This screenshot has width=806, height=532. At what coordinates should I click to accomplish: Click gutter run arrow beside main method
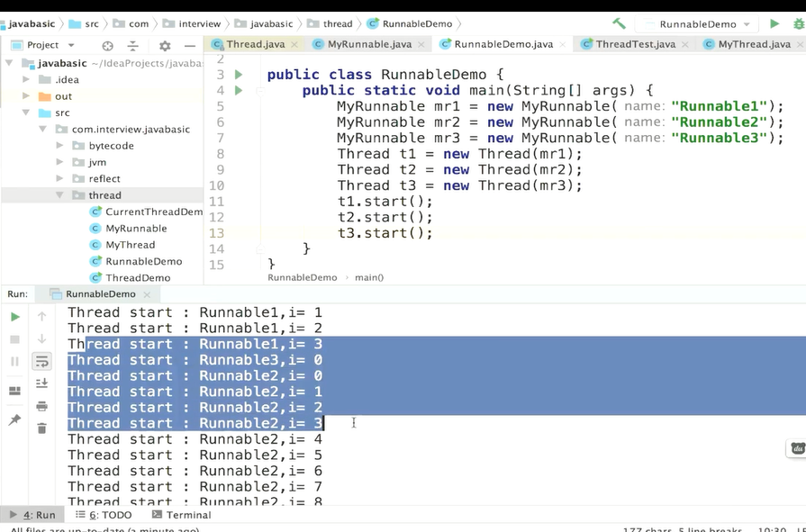(x=239, y=90)
